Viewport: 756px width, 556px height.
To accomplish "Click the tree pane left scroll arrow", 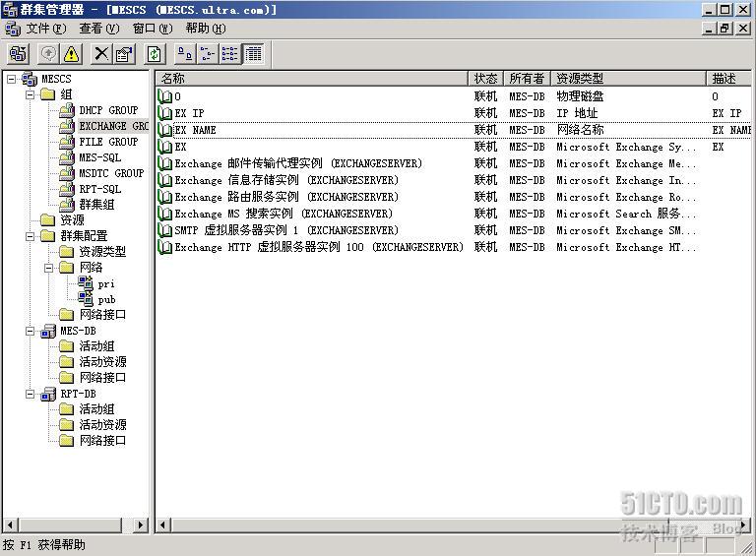I will tap(11, 525).
